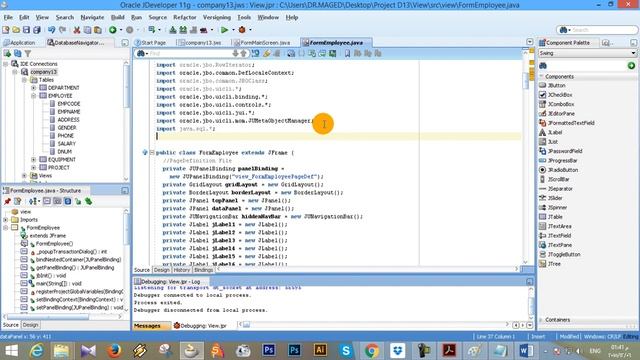Expand the EQUIPMENT table node
Screen dimensions: 640x360
point(34,160)
